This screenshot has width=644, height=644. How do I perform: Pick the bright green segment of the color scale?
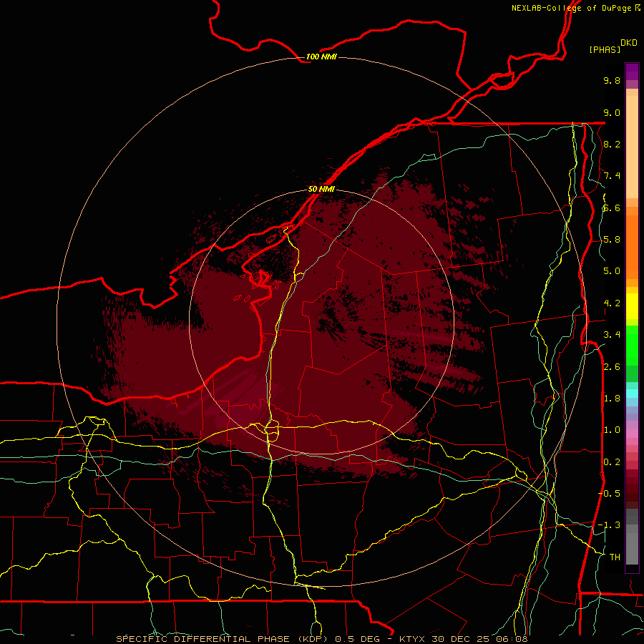pyautogui.click(x=632, y=345)
